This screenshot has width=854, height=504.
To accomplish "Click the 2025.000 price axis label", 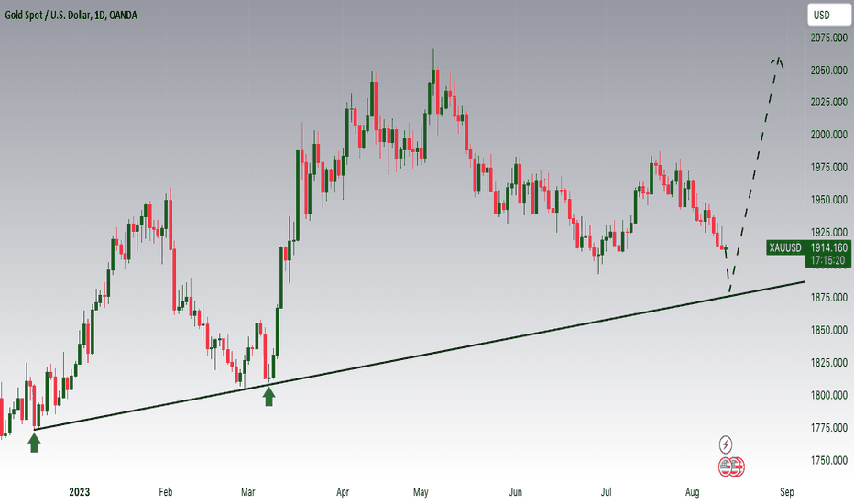I will tap(828, 102).
